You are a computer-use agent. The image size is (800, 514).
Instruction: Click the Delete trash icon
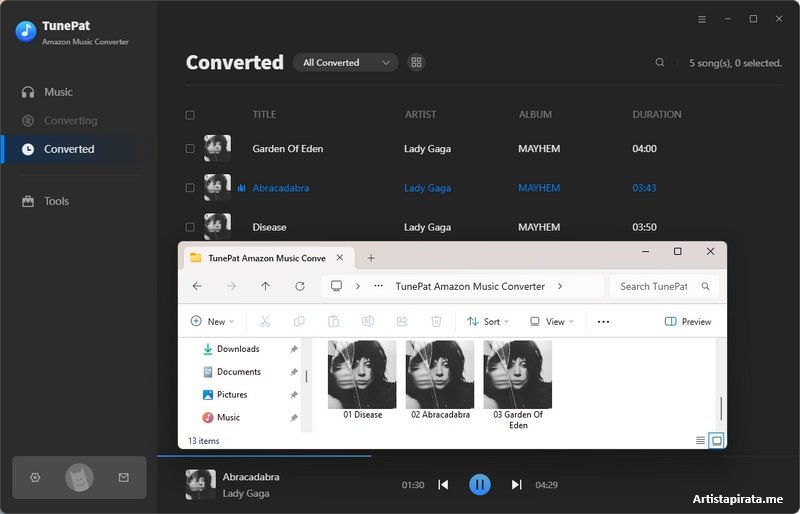[436, 322]
